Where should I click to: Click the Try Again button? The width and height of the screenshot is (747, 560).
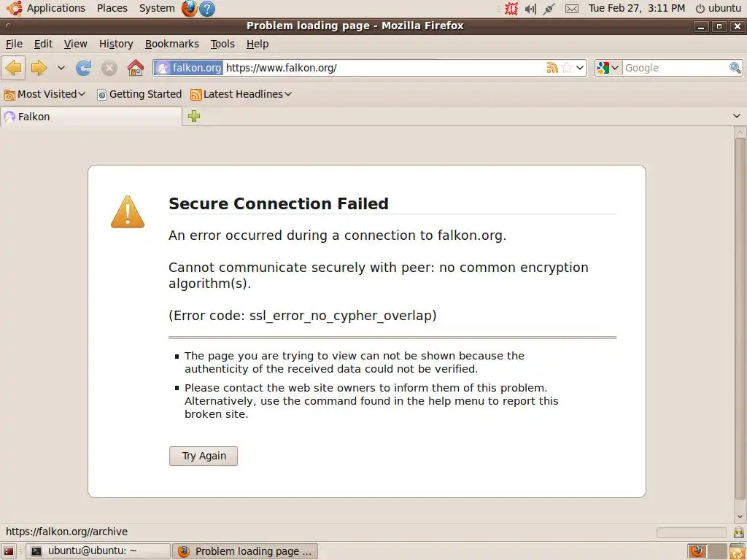(204, 456)
